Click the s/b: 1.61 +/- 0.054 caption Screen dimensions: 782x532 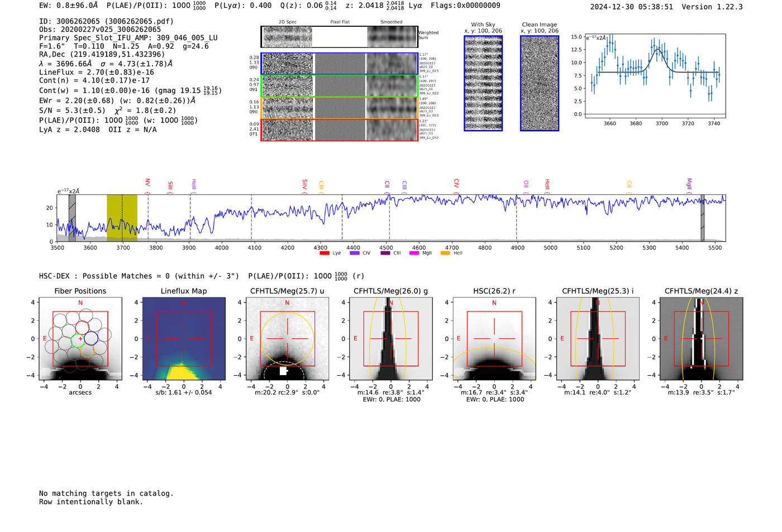click(184, 392)
